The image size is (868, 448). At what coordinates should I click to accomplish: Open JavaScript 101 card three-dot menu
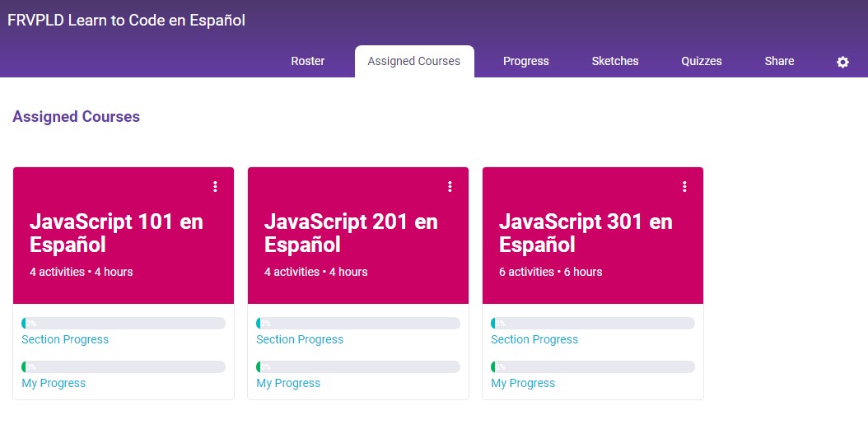215,187
